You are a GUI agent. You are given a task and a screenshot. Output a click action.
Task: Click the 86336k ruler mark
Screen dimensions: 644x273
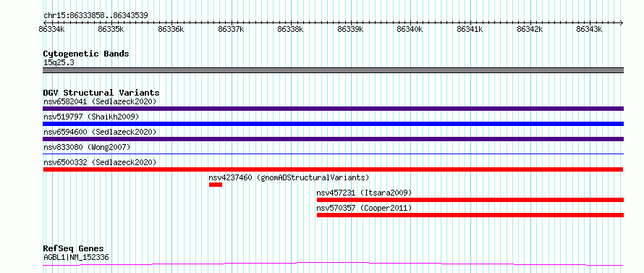point(171,29)
